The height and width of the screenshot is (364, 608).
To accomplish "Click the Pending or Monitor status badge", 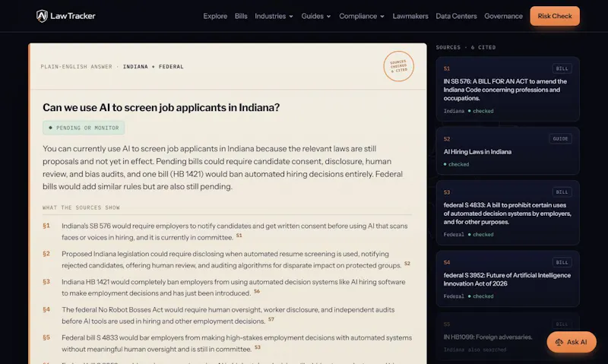I will point(84,128).
